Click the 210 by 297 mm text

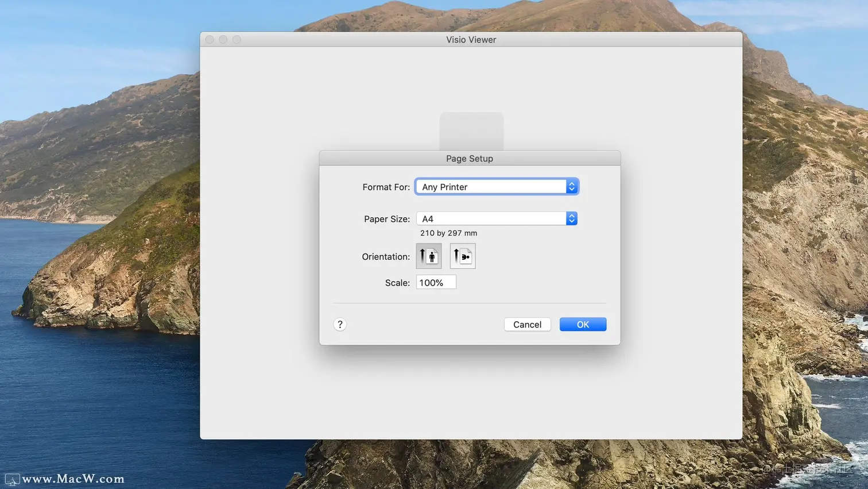click(x=448, y=233)
